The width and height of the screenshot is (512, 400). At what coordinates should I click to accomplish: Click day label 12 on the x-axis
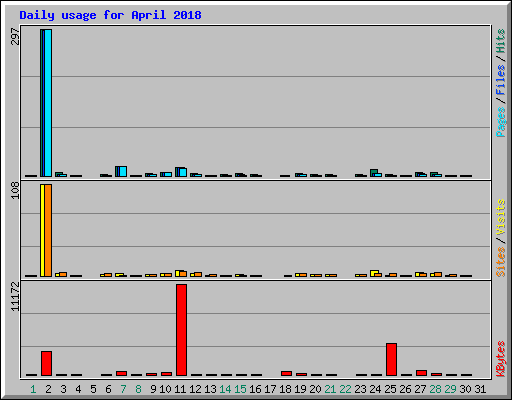(195, 389)
